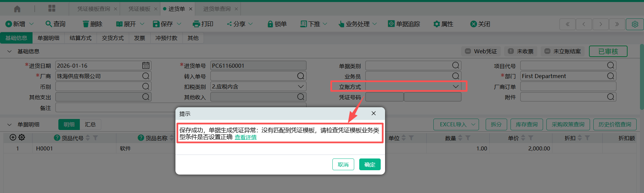Viewport: 644px width, 193px height.
Task: Switch to the 结算方式 tab
Action: click(x=80, y=38)
